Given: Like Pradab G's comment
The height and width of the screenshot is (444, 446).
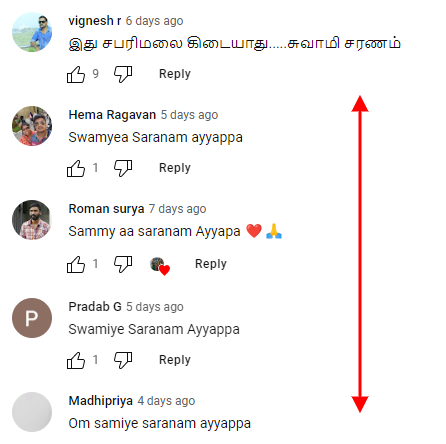Looking at the screenshot, I should (x=76, y=360).
